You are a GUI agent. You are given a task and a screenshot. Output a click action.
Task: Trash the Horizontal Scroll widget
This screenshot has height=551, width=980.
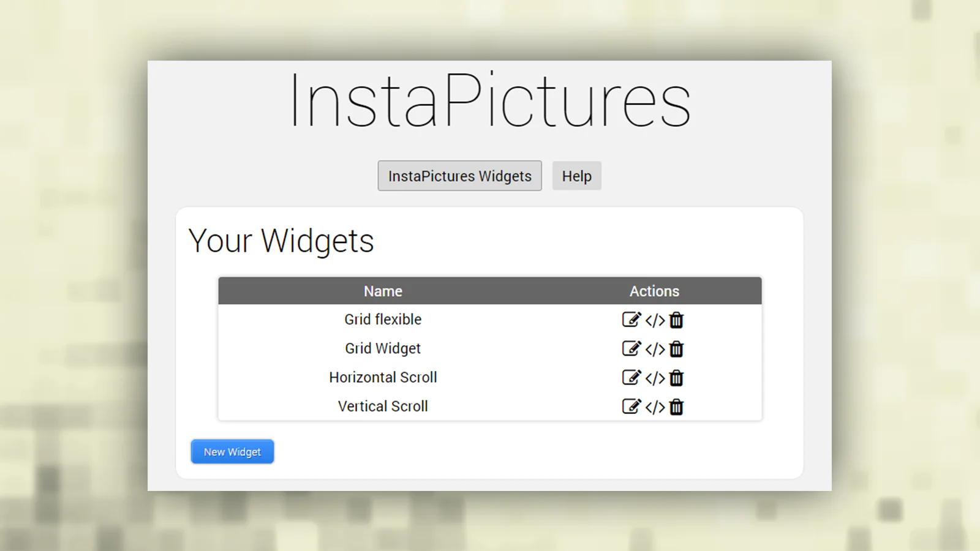tap(676, 378)
